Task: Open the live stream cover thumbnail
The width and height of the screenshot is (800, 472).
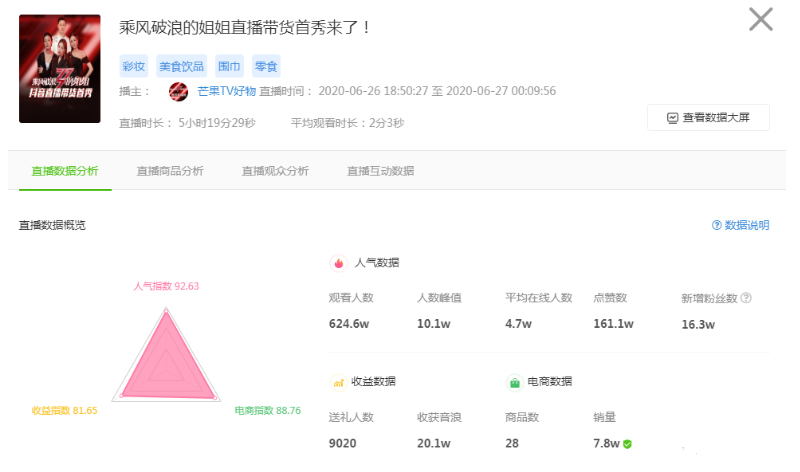Action: coord(60,68)
